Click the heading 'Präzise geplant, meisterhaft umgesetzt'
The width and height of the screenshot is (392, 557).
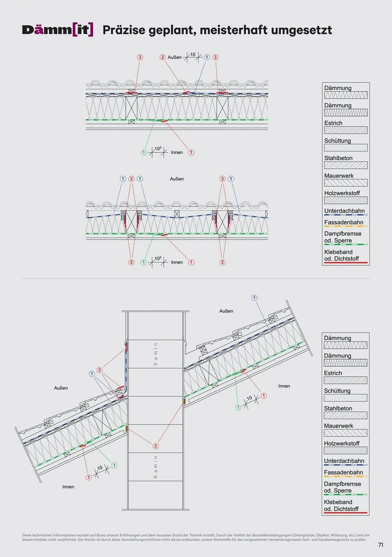point(217,30)
